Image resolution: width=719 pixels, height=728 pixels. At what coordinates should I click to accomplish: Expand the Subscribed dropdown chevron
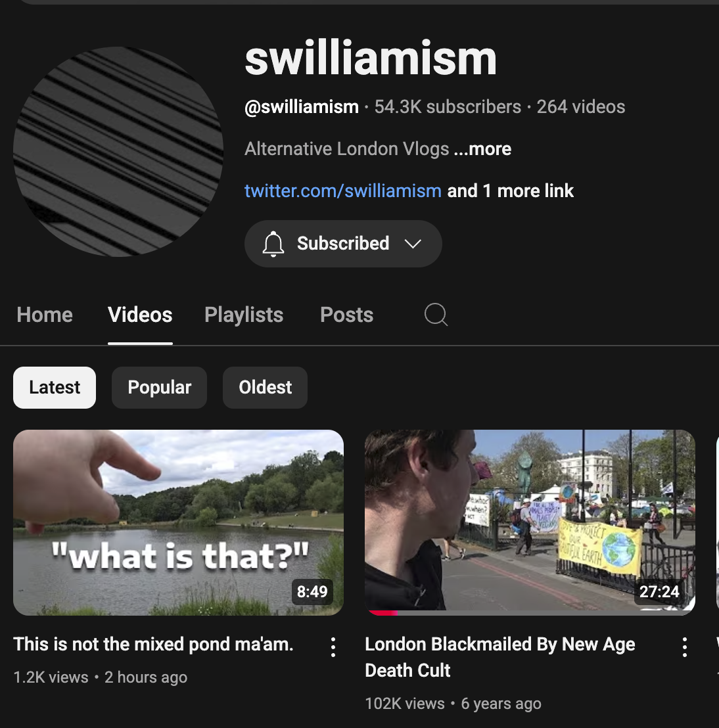point(413,244)
